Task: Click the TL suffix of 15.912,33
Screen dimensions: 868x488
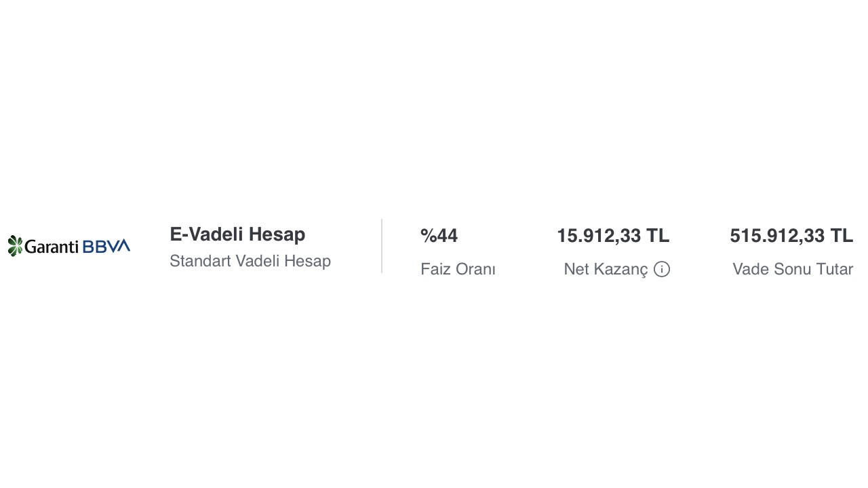Action: 657,236
